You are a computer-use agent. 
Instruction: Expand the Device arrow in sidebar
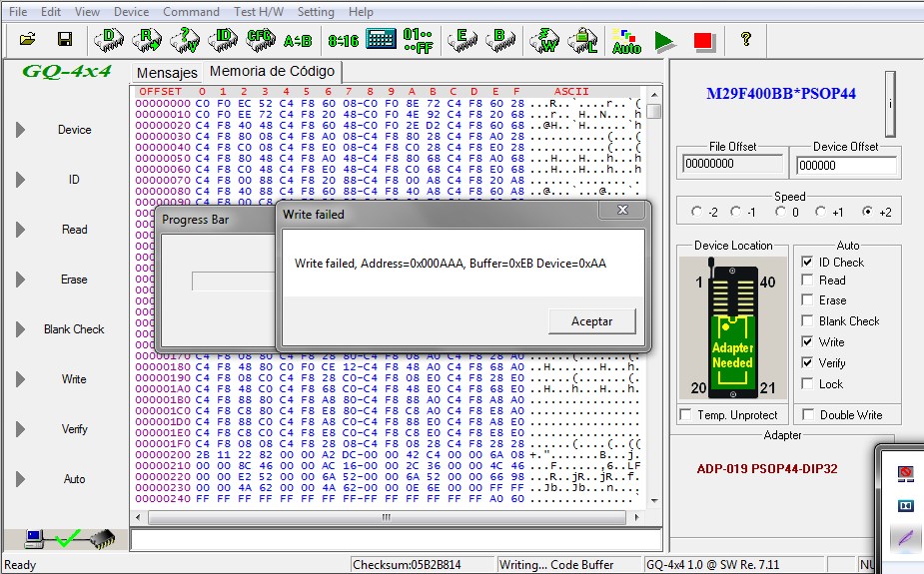pyautogui.click(x=20, y=130)
